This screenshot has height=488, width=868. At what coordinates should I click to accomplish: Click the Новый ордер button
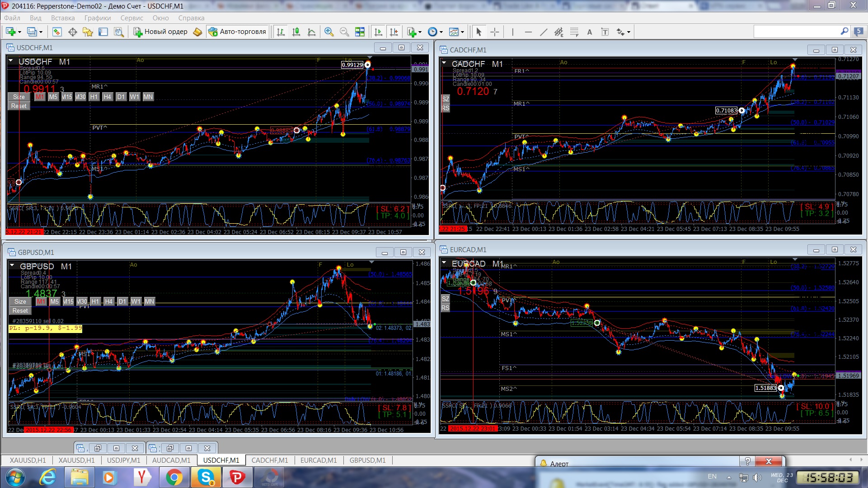pyautogui.click(x=160, y=32)
